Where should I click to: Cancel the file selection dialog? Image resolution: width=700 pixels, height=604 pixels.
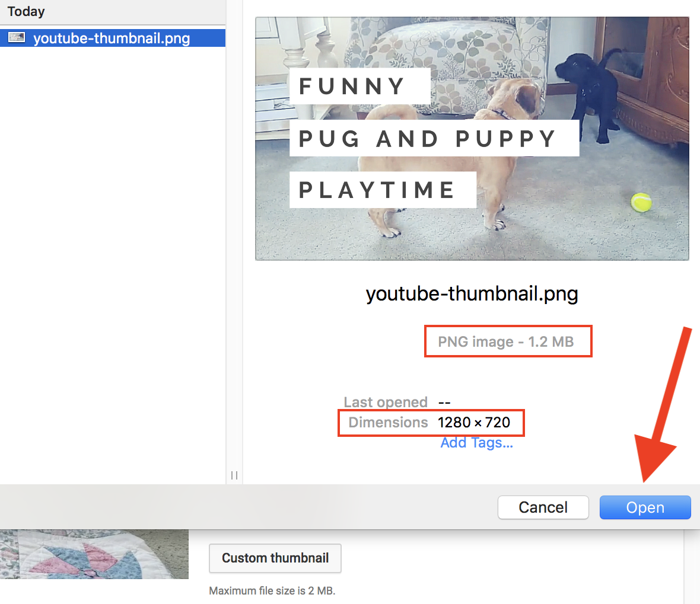[x=543, y=507]
